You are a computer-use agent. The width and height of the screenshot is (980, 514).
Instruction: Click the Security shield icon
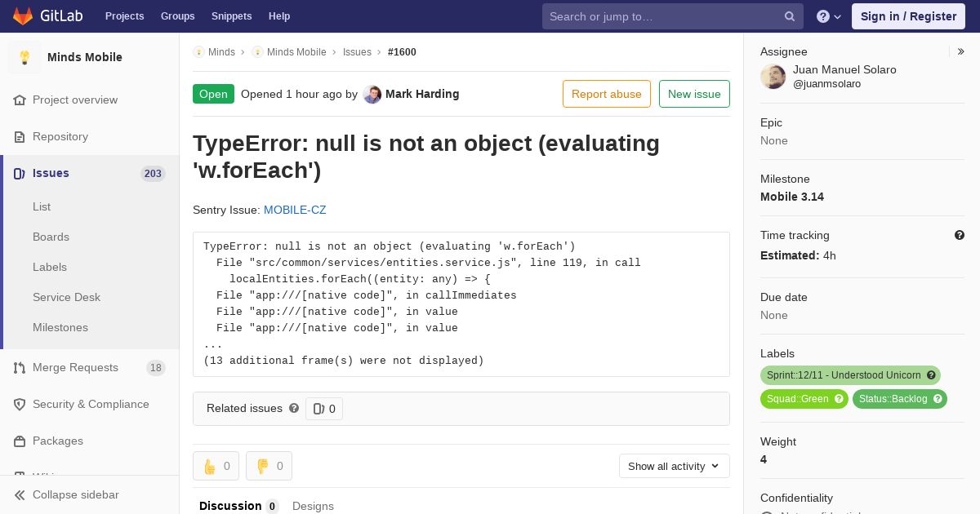point(20,404)
